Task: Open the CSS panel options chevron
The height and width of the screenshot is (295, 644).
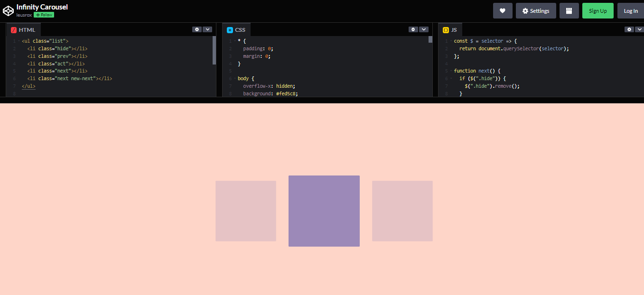Action: tap(423, 29)
